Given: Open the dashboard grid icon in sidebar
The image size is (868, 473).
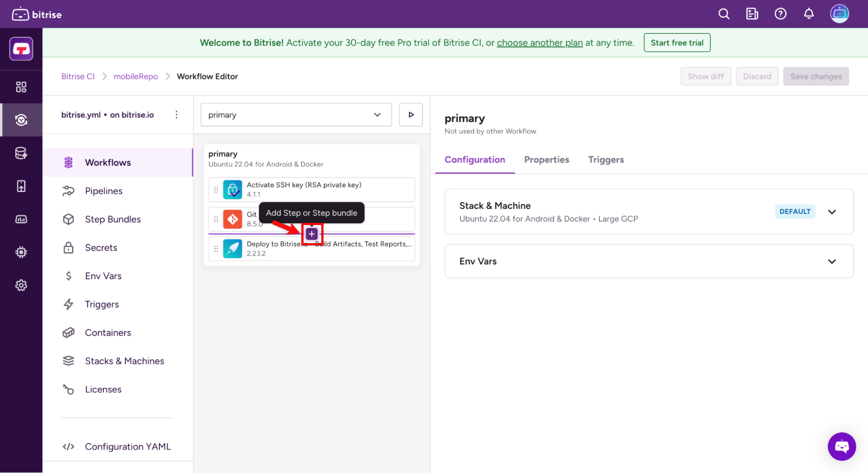Looking at the screenshot, I should tap(21, 87).
